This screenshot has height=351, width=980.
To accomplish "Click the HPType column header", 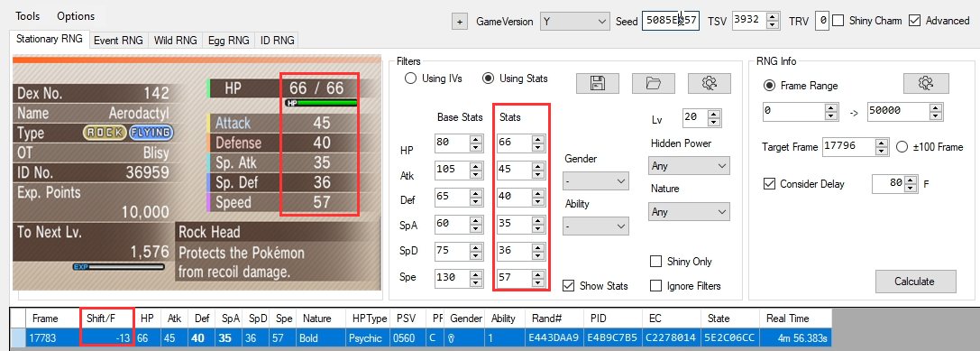I will [369, 319].
